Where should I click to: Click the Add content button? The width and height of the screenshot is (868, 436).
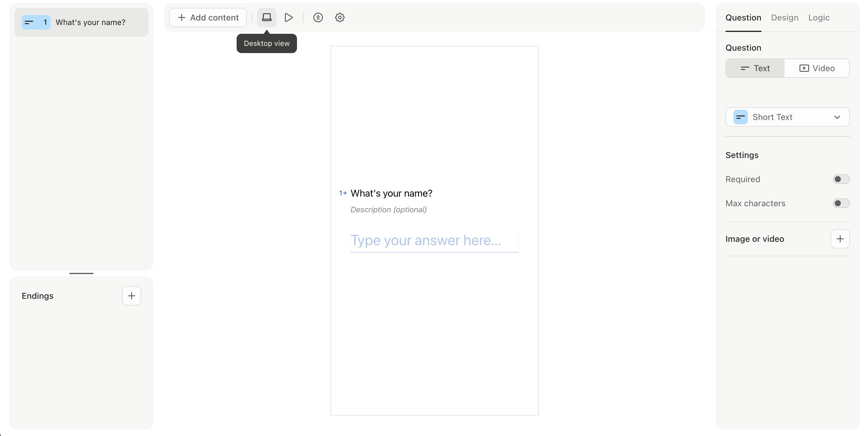[x=208, y=17]
